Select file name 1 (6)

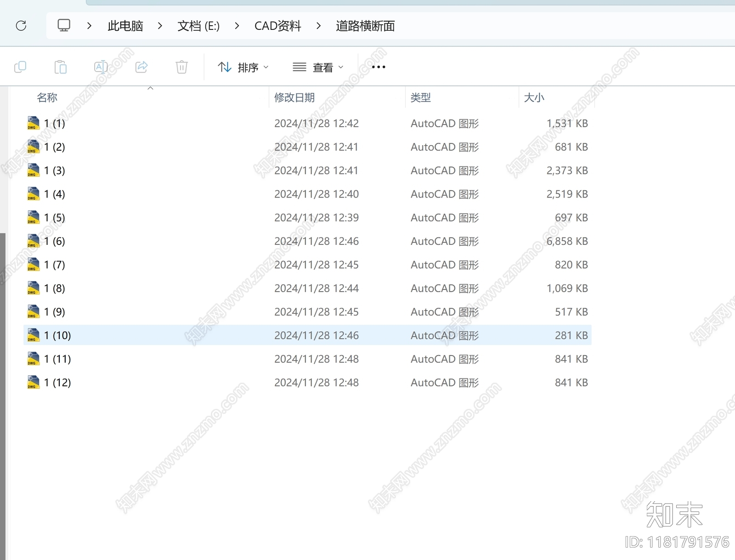click(55, 241)
